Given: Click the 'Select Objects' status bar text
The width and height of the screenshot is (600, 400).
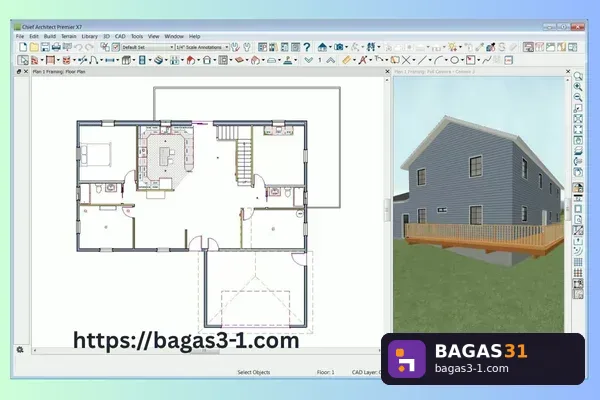Looking at the screenshot, I should [254, 372].
